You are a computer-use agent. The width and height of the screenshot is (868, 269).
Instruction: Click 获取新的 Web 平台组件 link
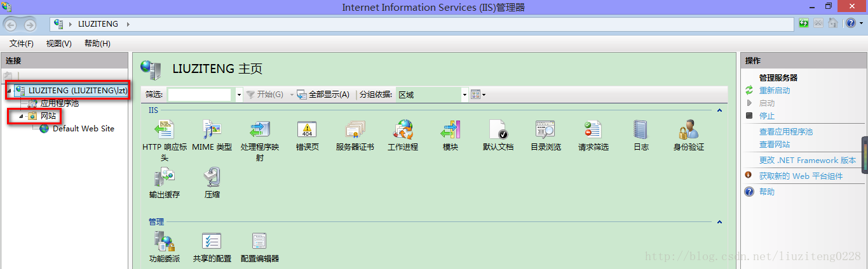(801, 176)
